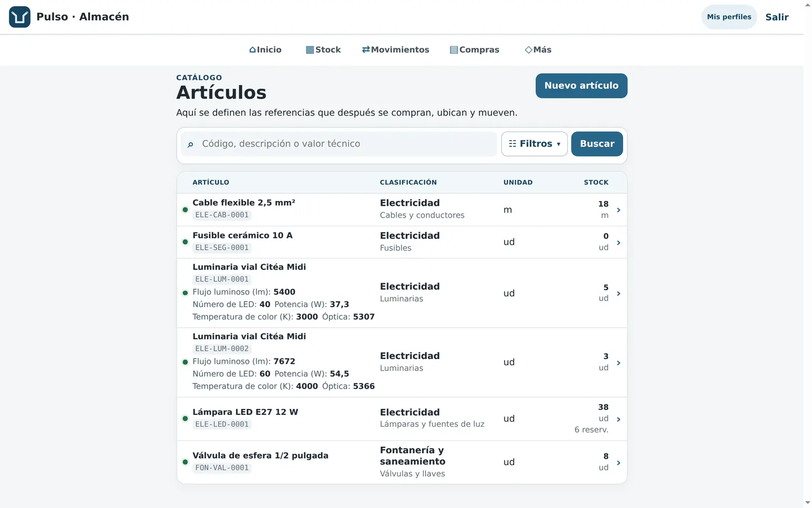Click the Fusibles subcategory text
This screenshot has height=508, width=812.
(x=396, y=248)
